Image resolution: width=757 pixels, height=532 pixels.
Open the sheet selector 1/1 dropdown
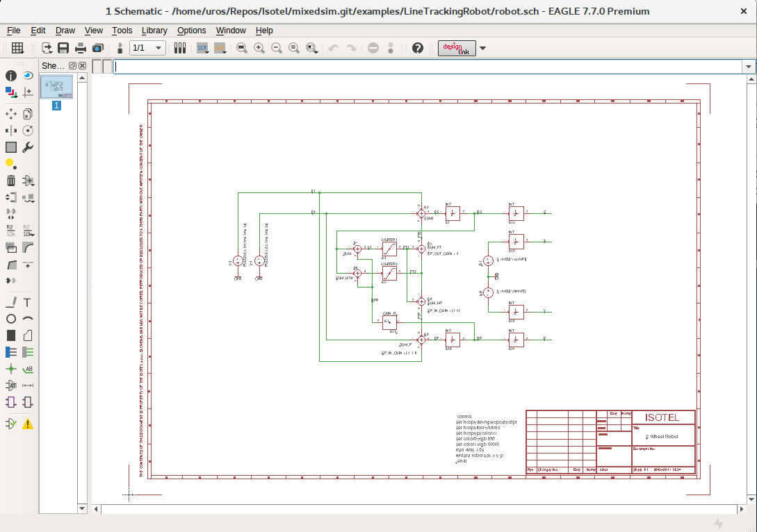(x=148, y=48)
